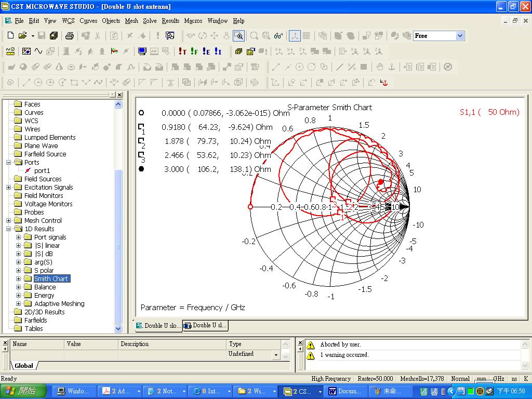Click the yellow mesh cube icon
The image size is (532, 399).
[238, 51]
